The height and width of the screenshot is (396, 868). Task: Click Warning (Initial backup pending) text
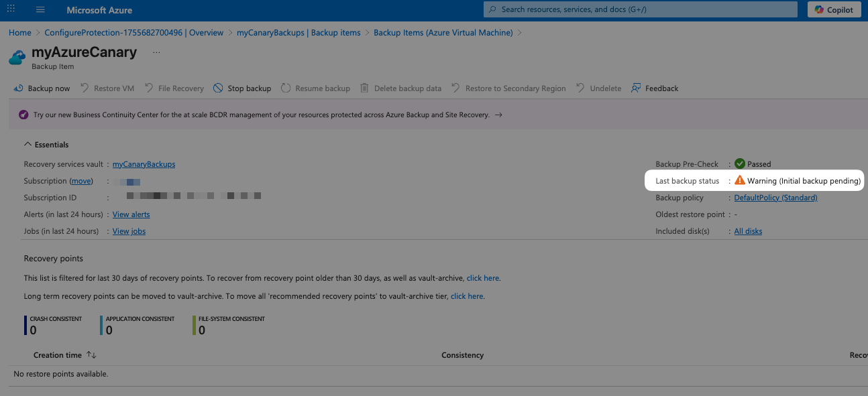(804, 181)
